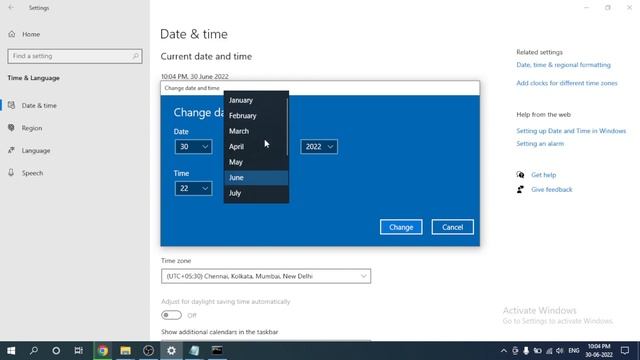Open Add clocks for different time zones
The image size is (640, 360).
point(567,83)
